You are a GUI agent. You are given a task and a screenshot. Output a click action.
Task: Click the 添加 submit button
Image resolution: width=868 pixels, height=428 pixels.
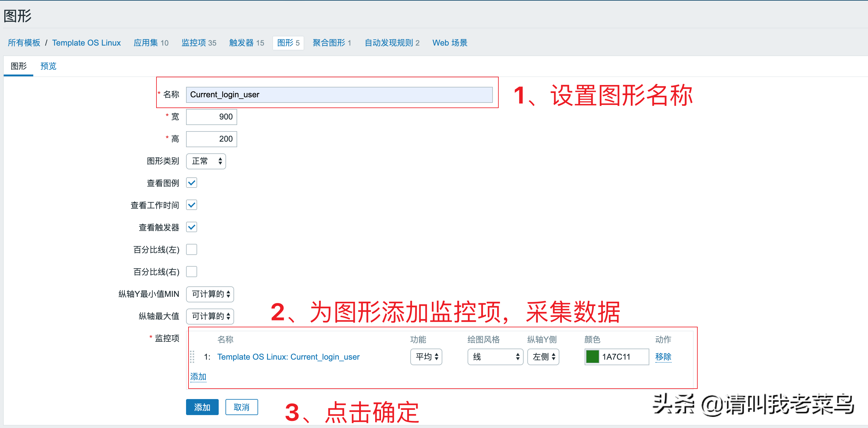pyautogui.click(x=202, y=407)
